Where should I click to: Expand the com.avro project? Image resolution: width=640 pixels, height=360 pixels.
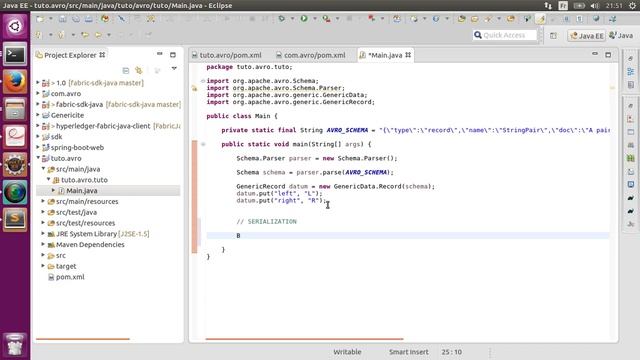pos(38,93)
